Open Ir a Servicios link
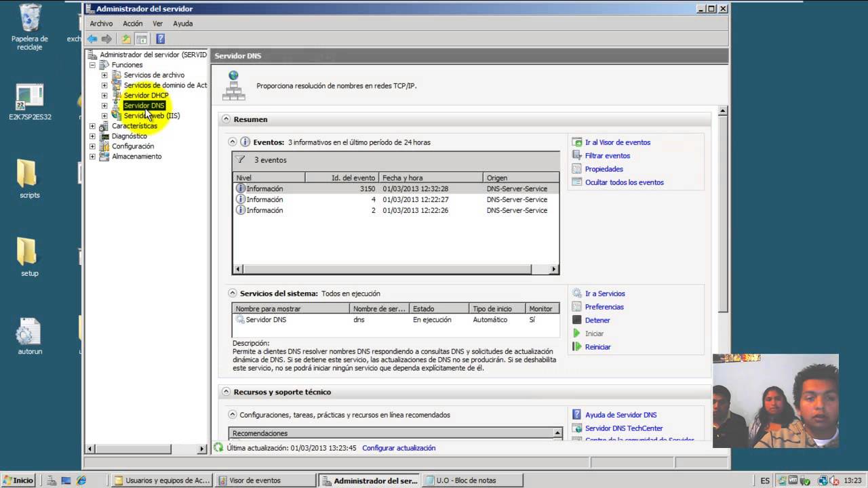The height and width of the screenshot is (488, 868). pos(605,293)
